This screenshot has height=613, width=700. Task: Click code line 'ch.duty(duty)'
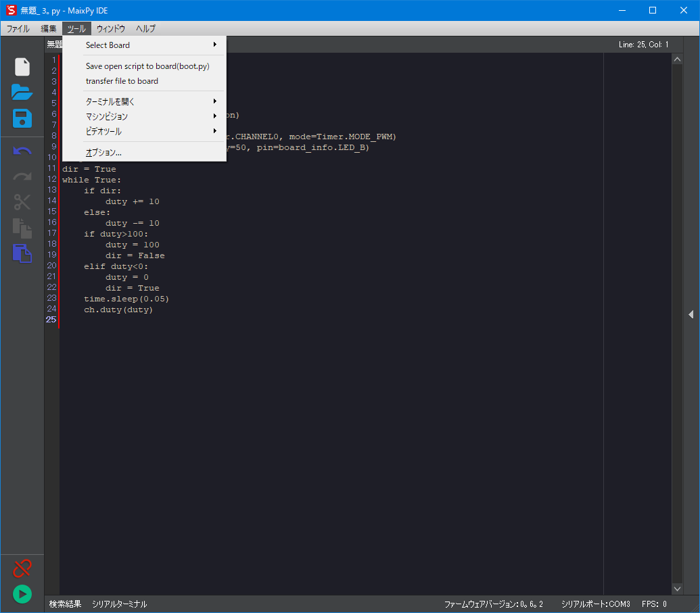(118, 310)
